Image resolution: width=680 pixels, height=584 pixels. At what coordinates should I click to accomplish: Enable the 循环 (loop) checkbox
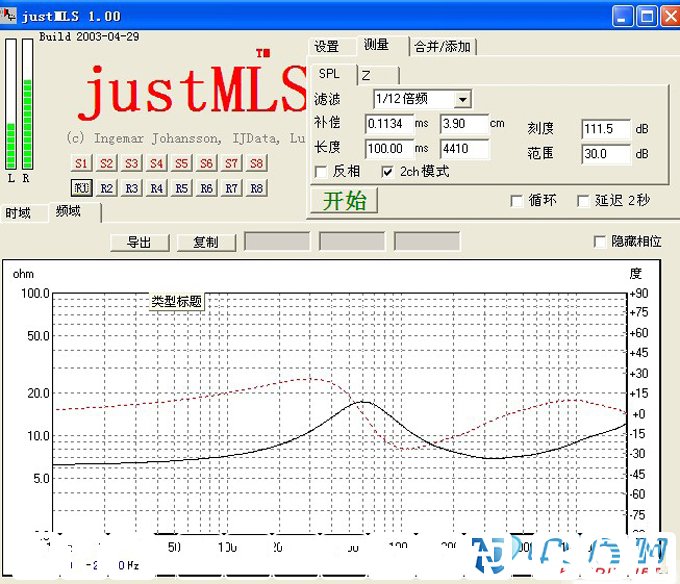[517, 200]
